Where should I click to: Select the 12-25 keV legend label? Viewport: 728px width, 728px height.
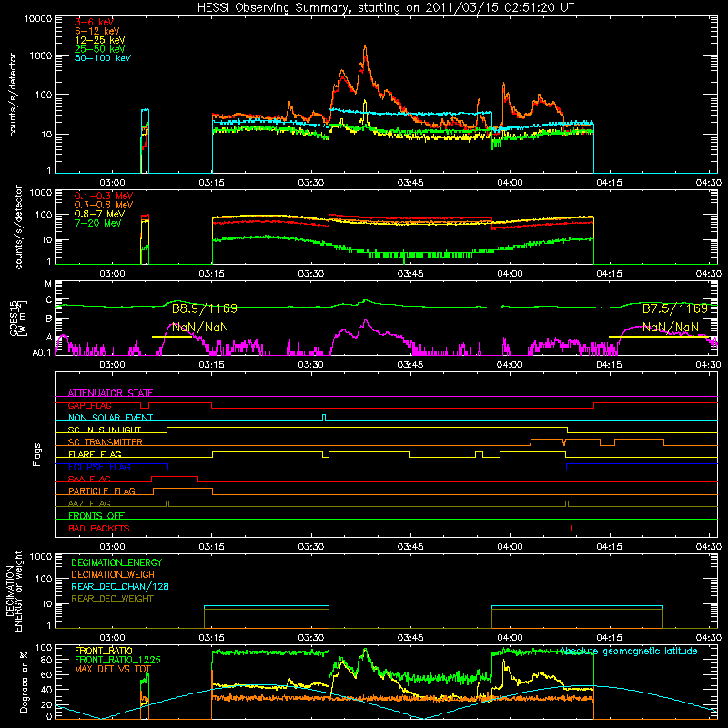[x=99, y=40]
